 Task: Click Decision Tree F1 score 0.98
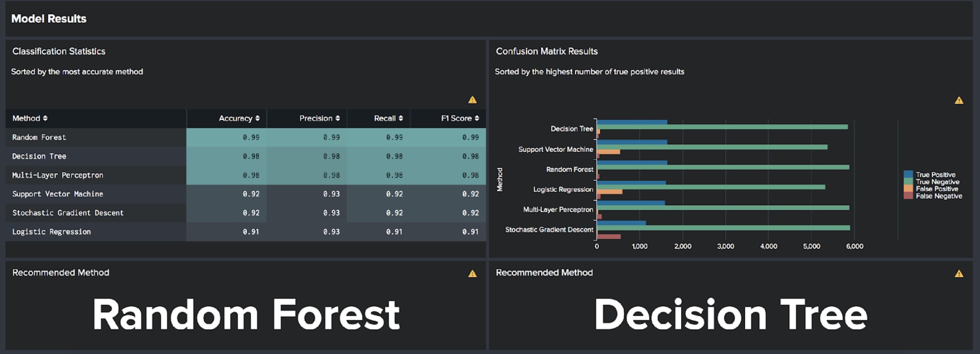click(470, 156)
